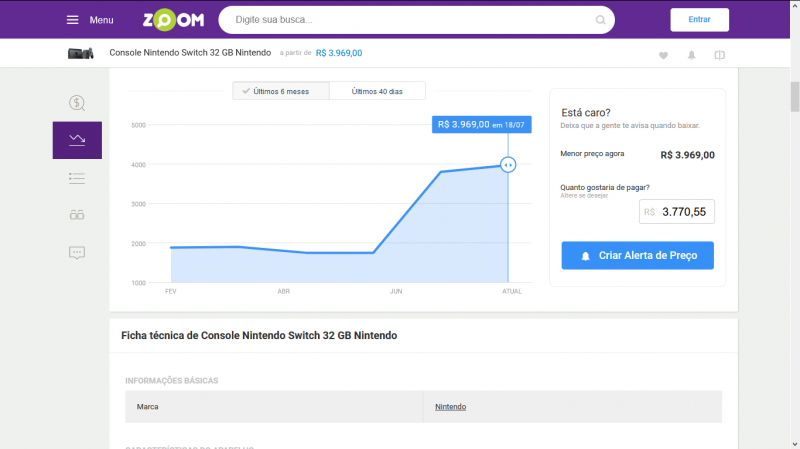Open the reviews comment sidebar icon
Image resolution: width=800 pixels, height=449 pixels.
tap(77, 253)
